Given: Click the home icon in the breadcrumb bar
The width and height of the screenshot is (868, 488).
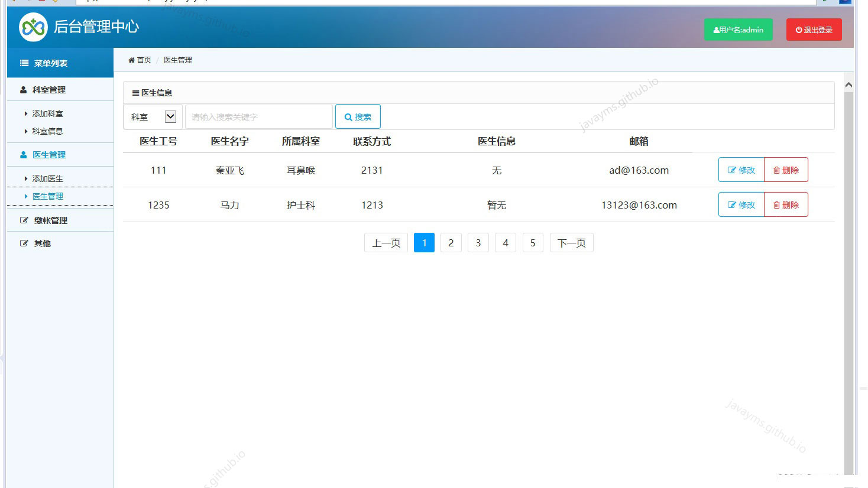Looking at the screenshot, I should (132, 60).
